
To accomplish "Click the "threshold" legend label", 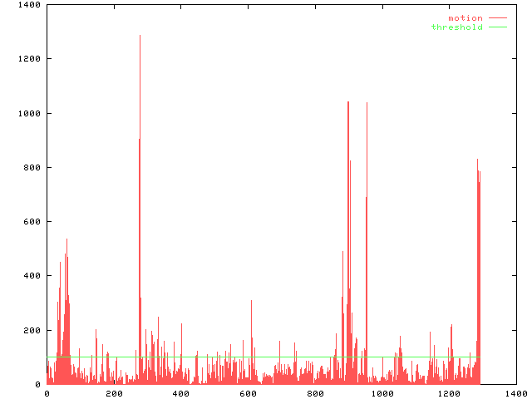I will 456,27.
